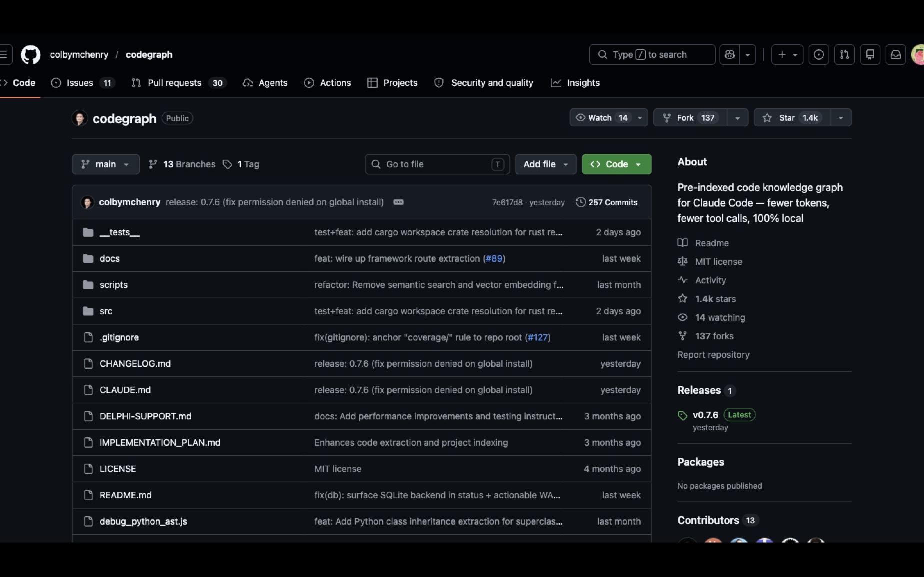Open the docs folder icon
Image resolution: width=924 pixels, height=577 pixels.
tap(88, 258)
